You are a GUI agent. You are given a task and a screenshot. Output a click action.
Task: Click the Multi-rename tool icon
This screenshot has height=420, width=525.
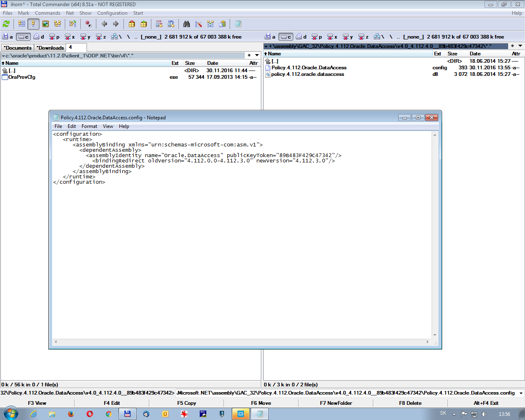[199, 24]
